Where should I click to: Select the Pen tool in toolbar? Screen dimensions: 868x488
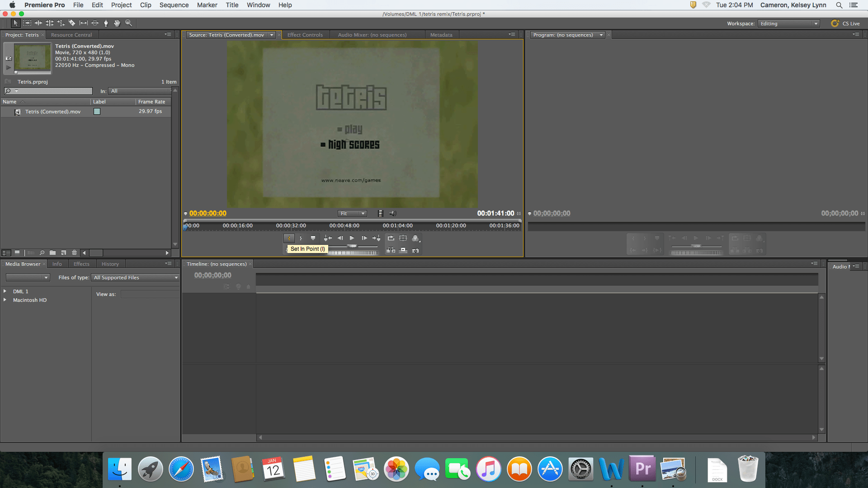click(106, 23)
